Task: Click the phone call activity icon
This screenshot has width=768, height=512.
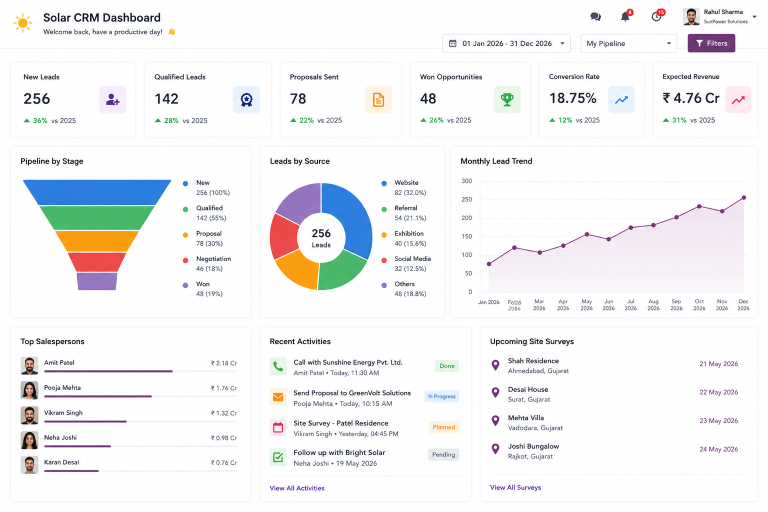Action: point(278,366)
